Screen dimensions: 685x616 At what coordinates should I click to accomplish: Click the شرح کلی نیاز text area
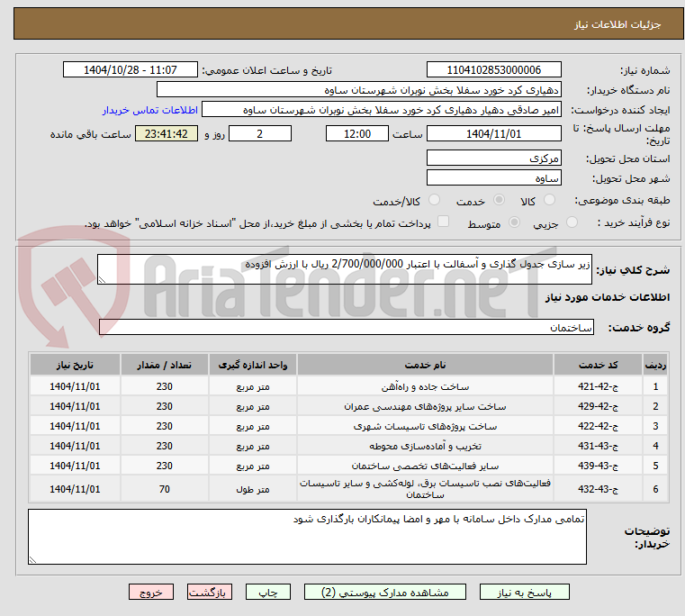345,269
